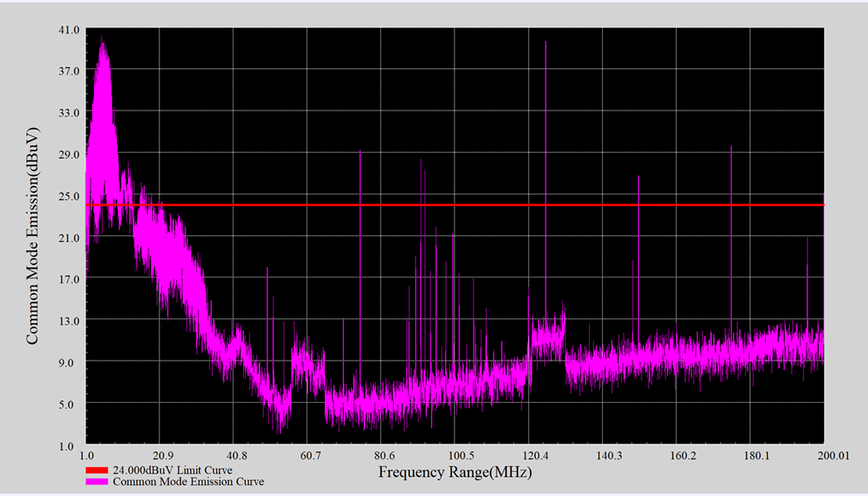Select the 24.000dBuV Limit Curve legend label
The image size is (868, 496).
pyautogui.click(x=173, y=470)
